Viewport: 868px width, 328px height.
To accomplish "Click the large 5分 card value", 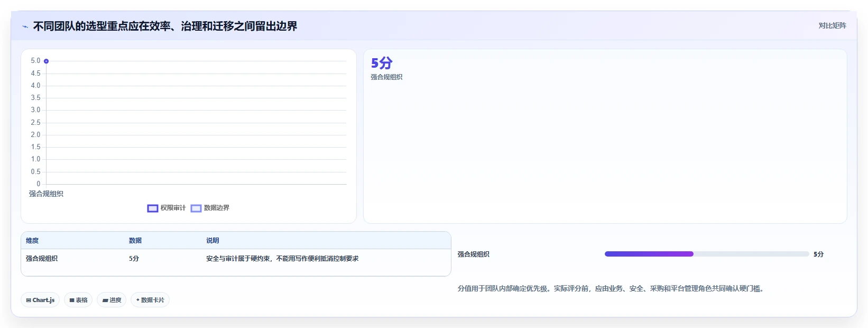I will click(382, 63).
